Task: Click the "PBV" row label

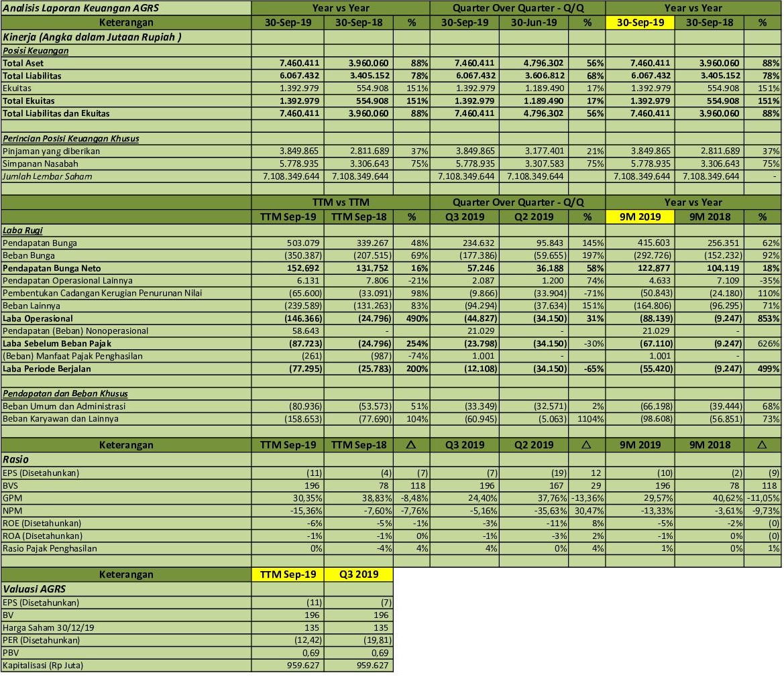Action: 11,652
